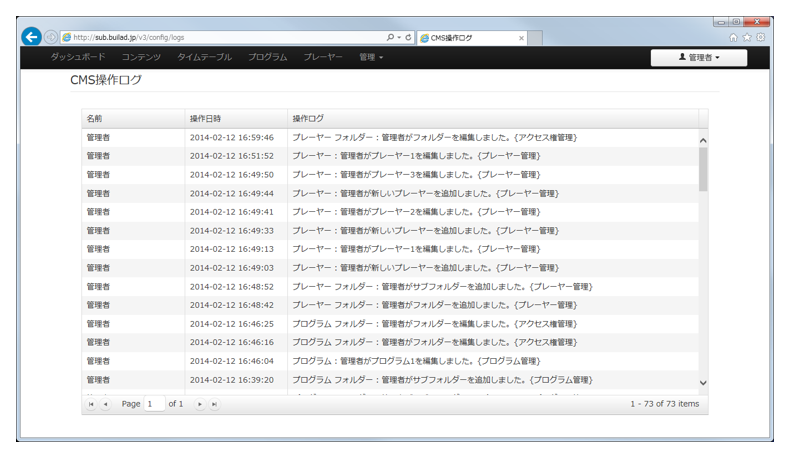This screenshot has height=455, width=791.
Task: Go to first page pager icon
Action: pyautogui.click(x=91, y=404)
